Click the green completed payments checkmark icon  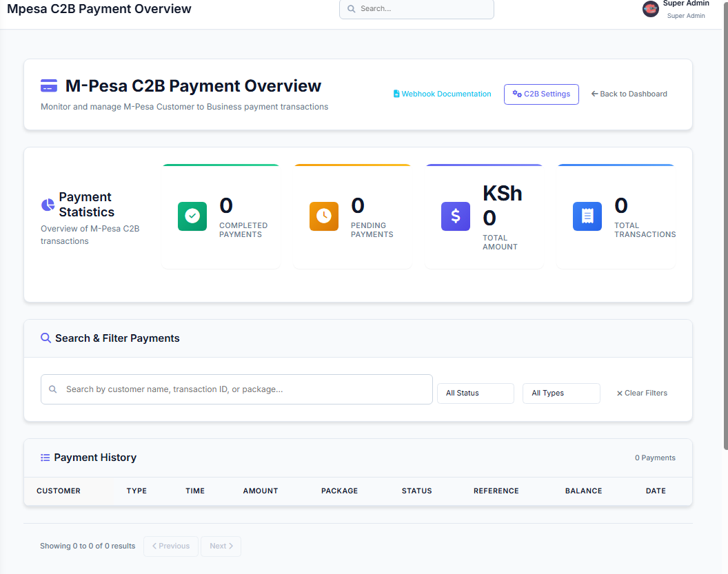[192, 216]
